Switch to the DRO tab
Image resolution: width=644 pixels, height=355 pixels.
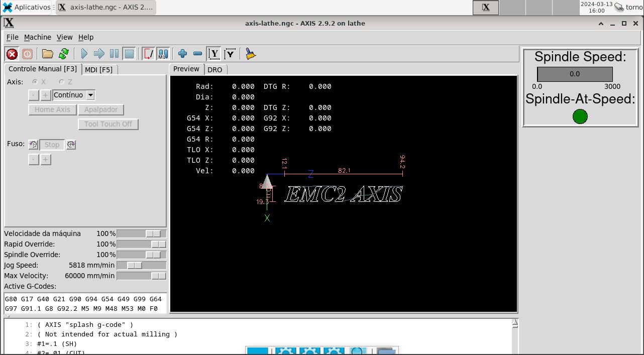(x=215, y=69)
